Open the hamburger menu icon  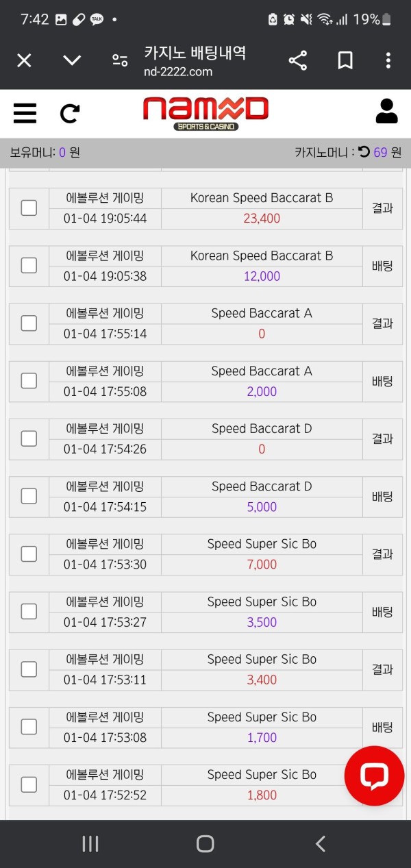25,113
